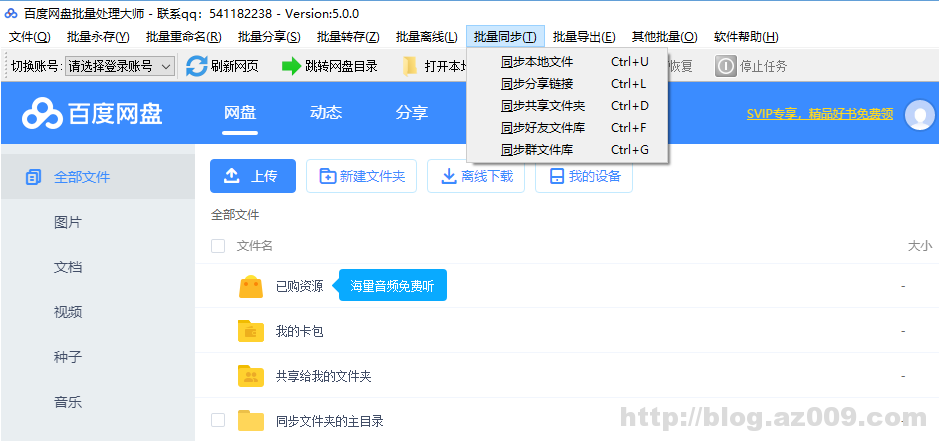Open the 共享给我的文件夹 folder icon
The width and height of the screenshot is (939, 441).
click(250, 376)
